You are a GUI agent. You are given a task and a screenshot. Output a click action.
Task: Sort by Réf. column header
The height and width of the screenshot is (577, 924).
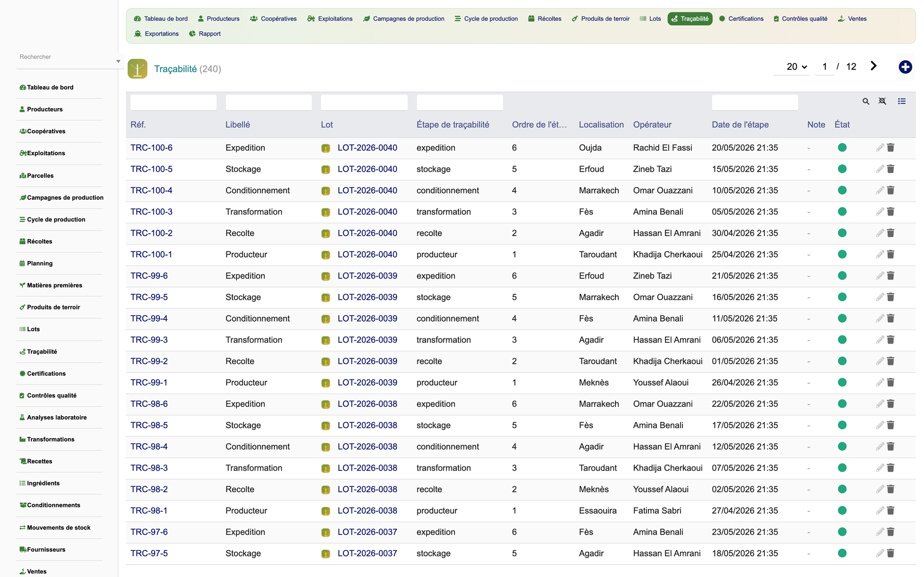138,125
